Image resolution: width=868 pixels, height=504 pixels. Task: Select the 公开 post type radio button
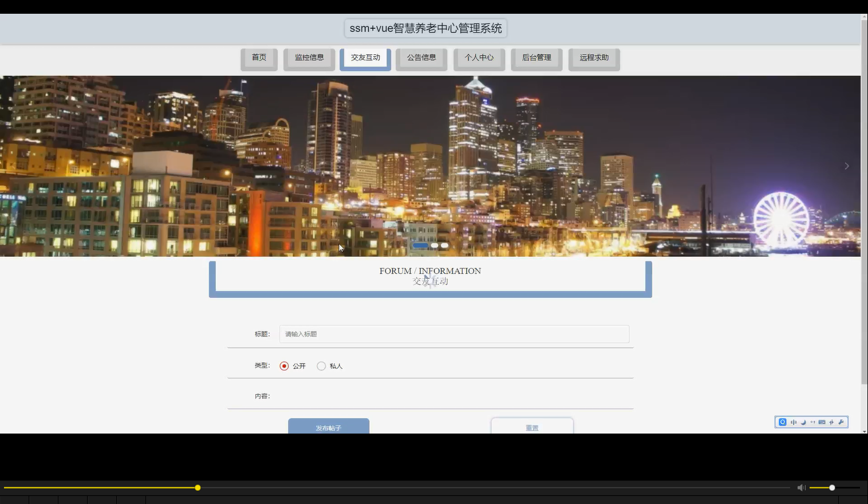click(285, 365)
